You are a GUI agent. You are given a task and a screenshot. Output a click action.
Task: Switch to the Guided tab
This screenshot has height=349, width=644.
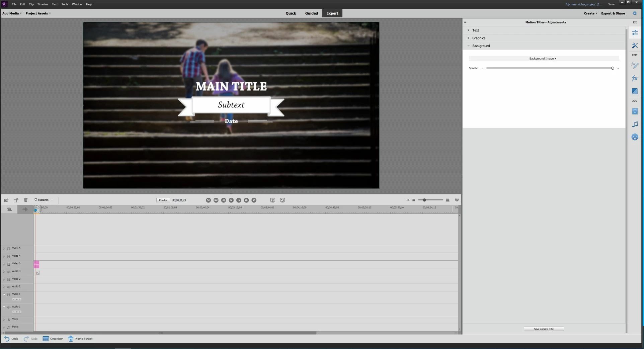click(x=311, y=13)
